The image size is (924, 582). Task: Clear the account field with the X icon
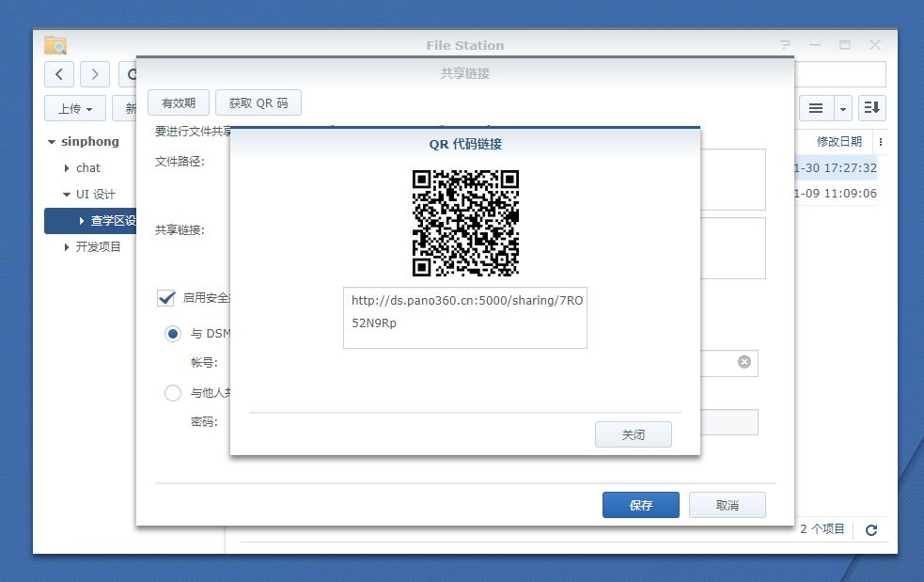tap(744, 362)
